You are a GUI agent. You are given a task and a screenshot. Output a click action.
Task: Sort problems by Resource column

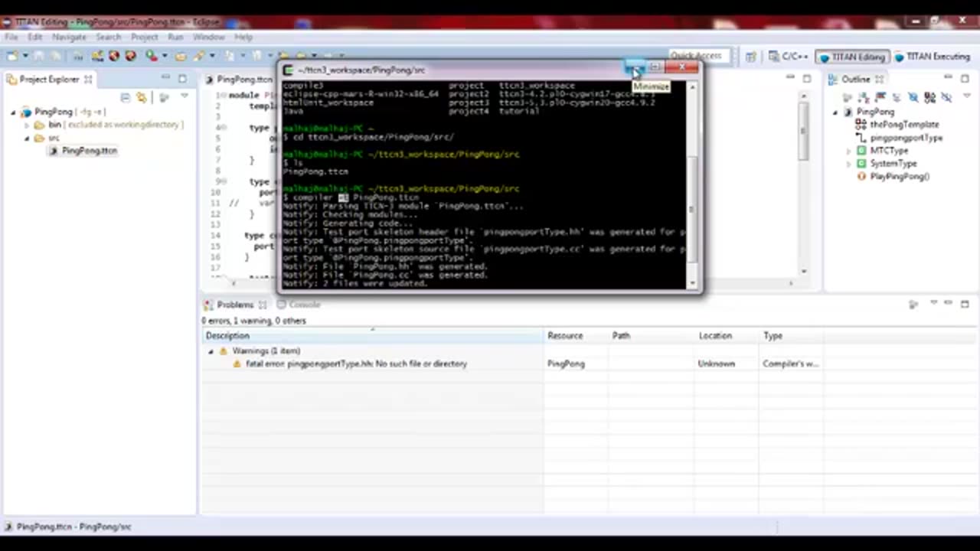tap(576, 336)
